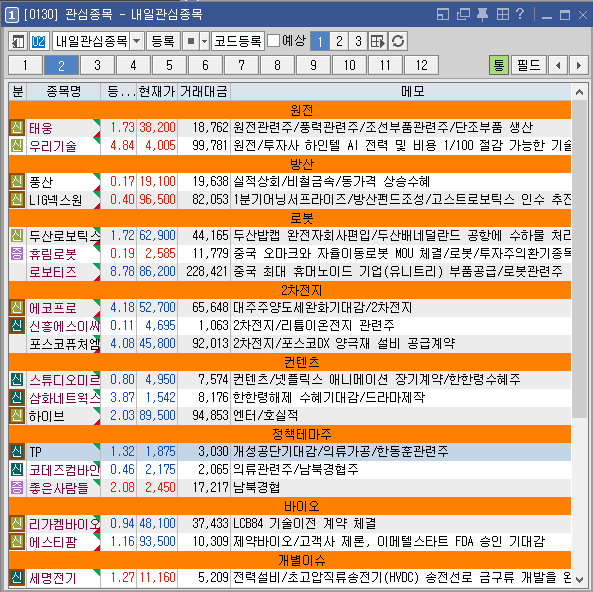Select view mode 3 button

click(x=358, y=41)
